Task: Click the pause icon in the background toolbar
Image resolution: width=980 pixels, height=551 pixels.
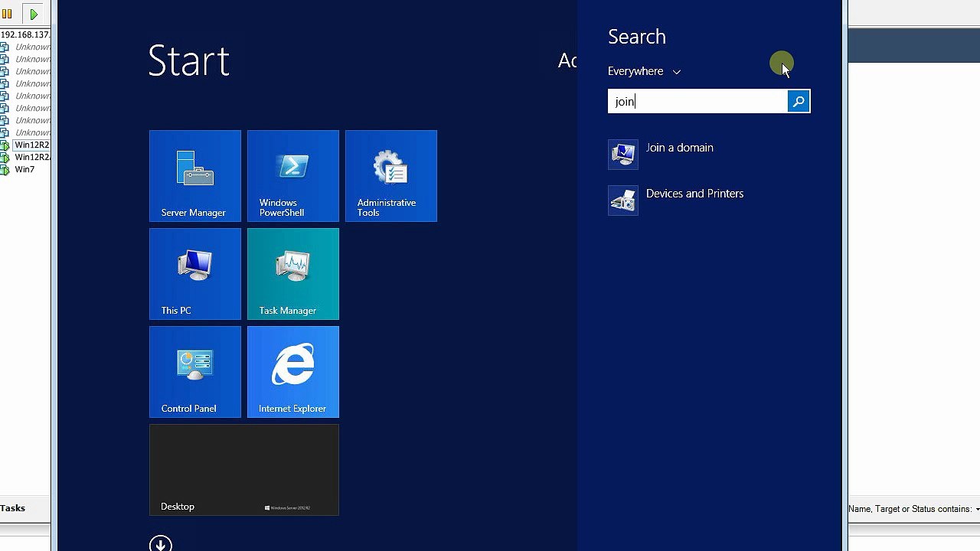Action: [8, 14]
